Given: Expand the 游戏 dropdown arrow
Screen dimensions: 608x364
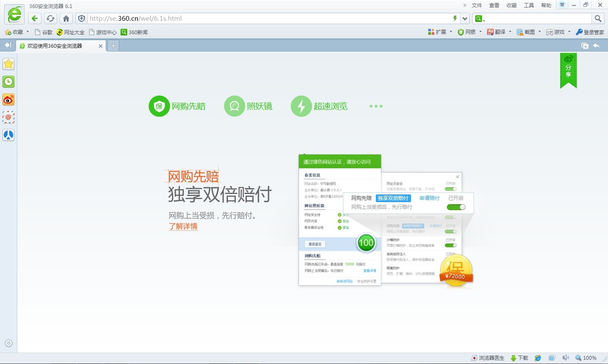Looking at the screenshot, I should point(569,32).
